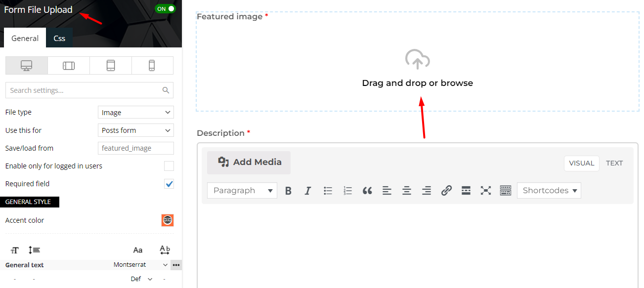Click Drag and drop or browse
The height and width of the screenshot is (288, 644).
coord(418,83)
